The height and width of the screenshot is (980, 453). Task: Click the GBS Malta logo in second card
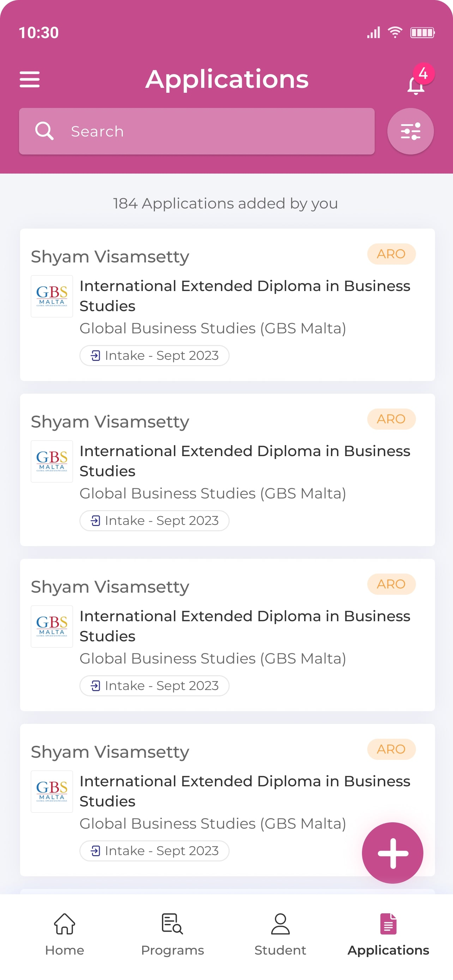click(52, 461)
